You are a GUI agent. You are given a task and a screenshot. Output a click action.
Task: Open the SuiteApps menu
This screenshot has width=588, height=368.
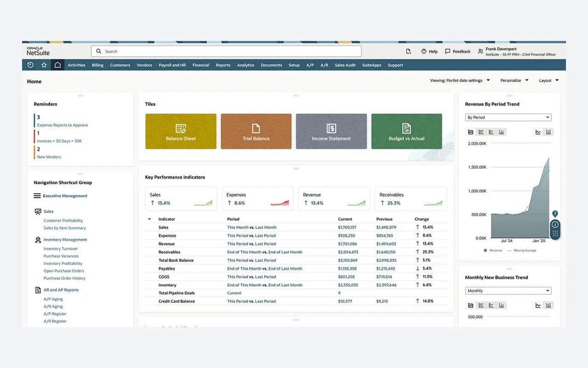coord(372,65)
